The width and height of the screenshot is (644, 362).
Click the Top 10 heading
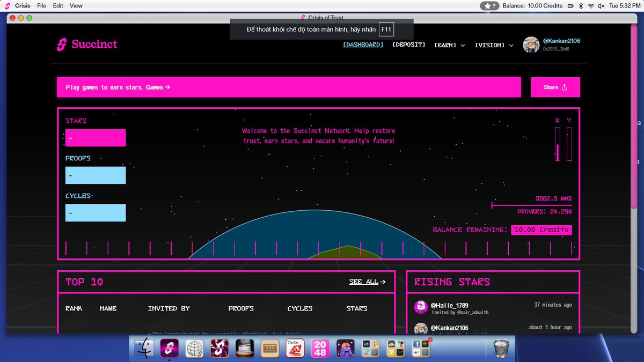tap(84, 282)
